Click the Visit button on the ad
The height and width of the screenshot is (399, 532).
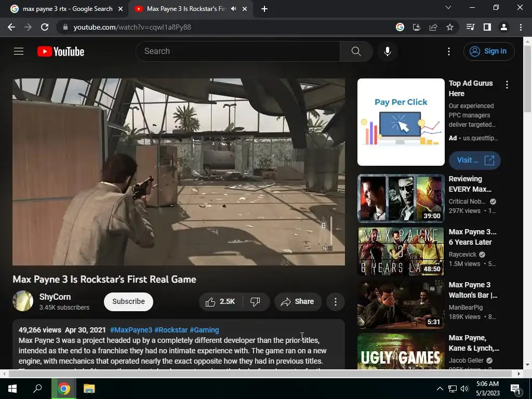(x=474, y=160)
